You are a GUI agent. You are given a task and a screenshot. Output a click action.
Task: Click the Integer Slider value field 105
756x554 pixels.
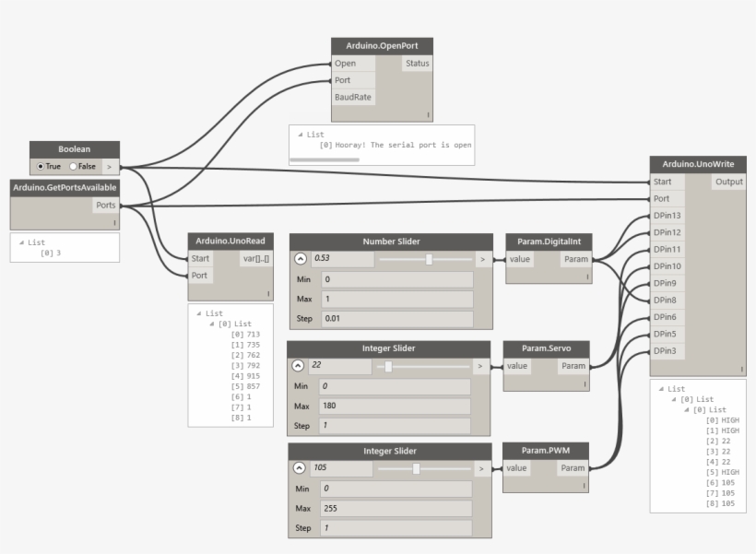(341, 467)
